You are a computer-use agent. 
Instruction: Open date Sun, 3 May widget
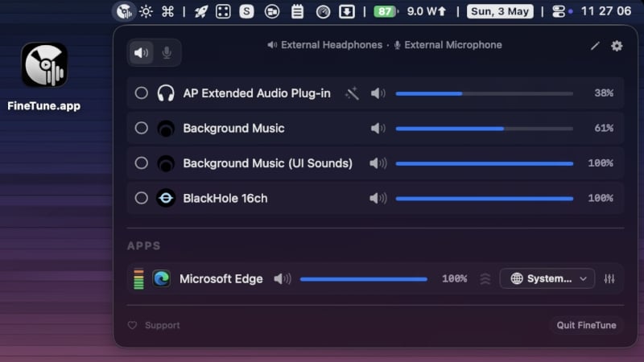[x=500, y=11]
